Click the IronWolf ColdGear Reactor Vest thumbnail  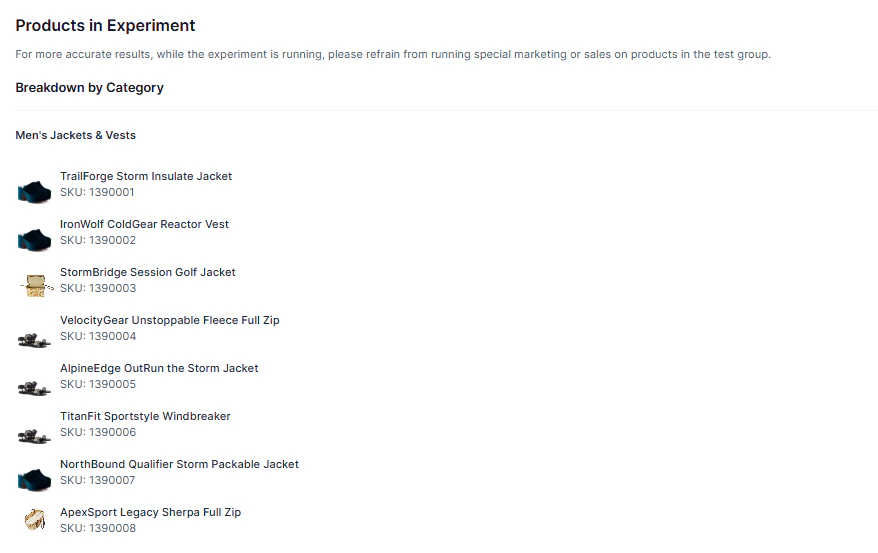35,240
